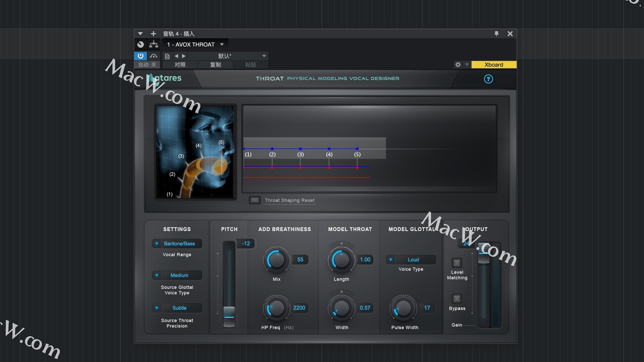Screen dimensions: 644x362
Task: Click the Mix value 55 field
Action: coord(300,260)
